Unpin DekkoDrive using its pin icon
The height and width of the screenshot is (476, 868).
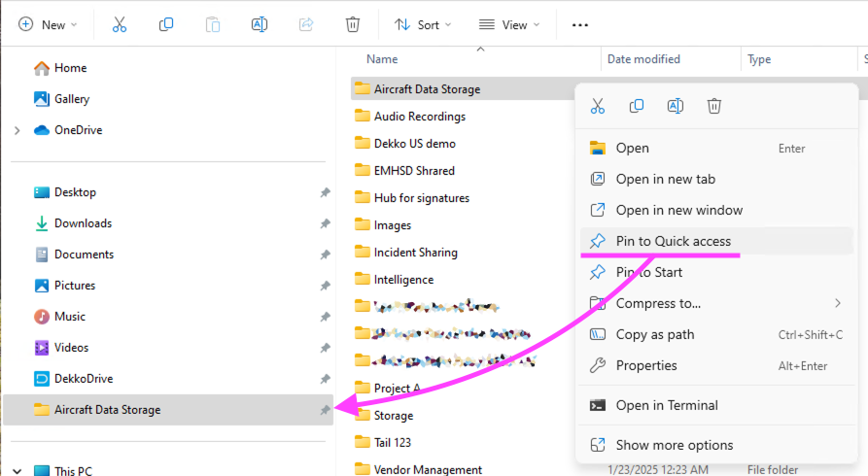point(325,379)
